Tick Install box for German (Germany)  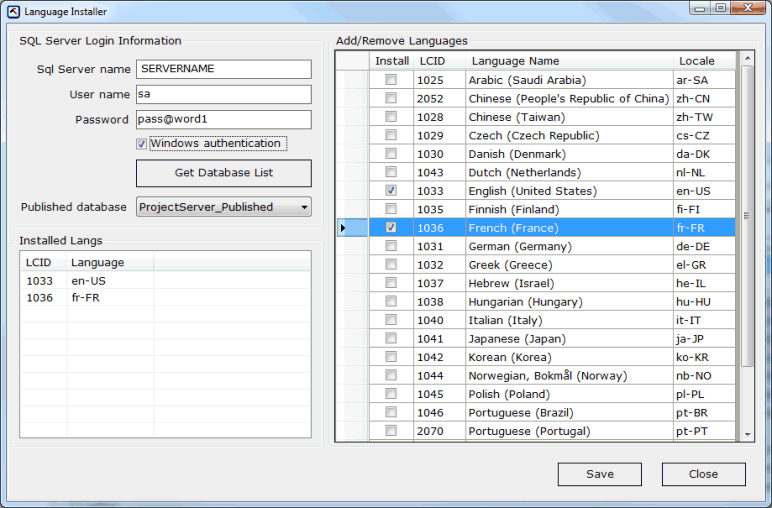point(391,246)
